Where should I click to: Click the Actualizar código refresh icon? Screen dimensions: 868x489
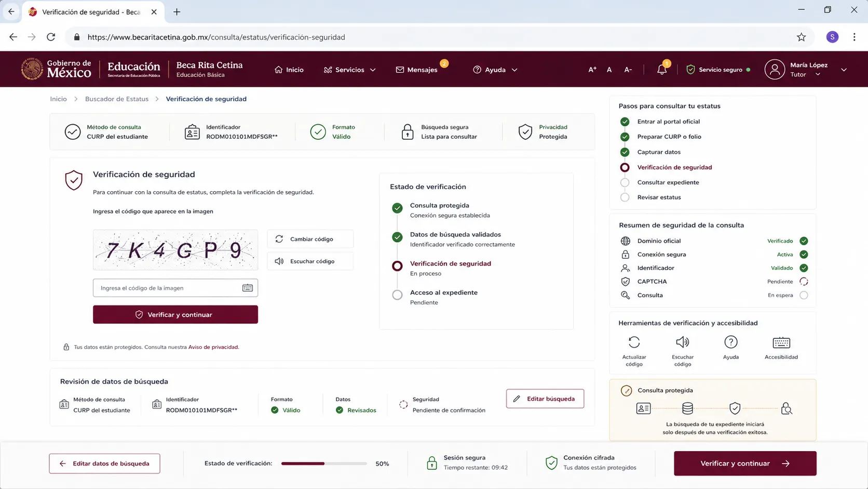click(634, 342)
